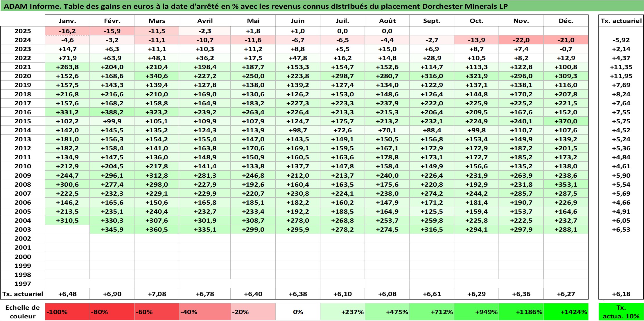Click the -60% color scale swatch

(x=157, y=312)
